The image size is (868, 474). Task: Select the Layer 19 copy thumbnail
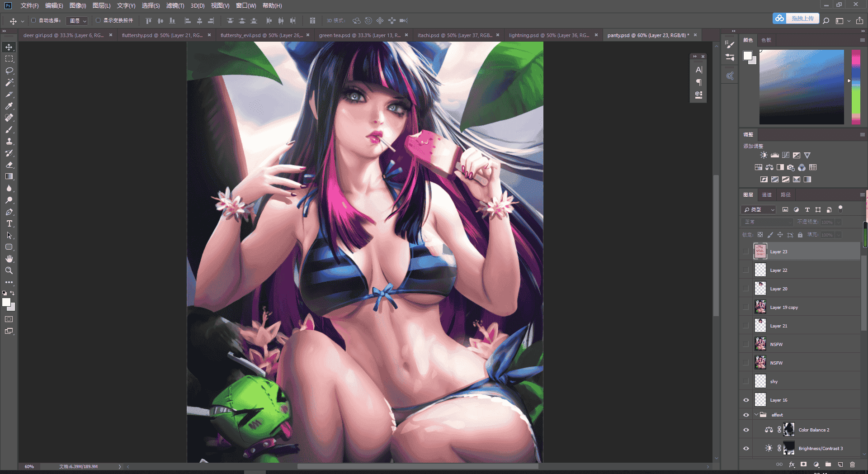tap(760, 307)
